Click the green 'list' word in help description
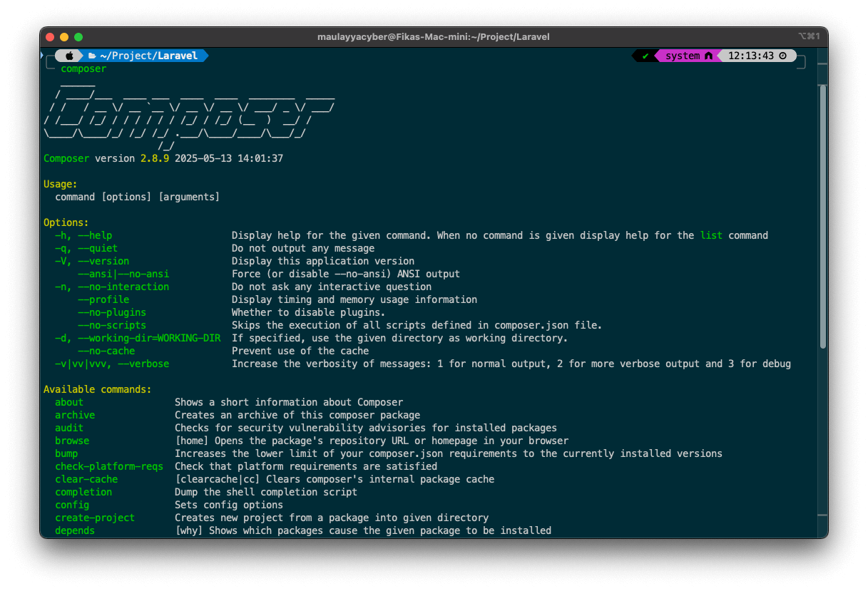Screen dimensions: 868x591 click(711, 235)
